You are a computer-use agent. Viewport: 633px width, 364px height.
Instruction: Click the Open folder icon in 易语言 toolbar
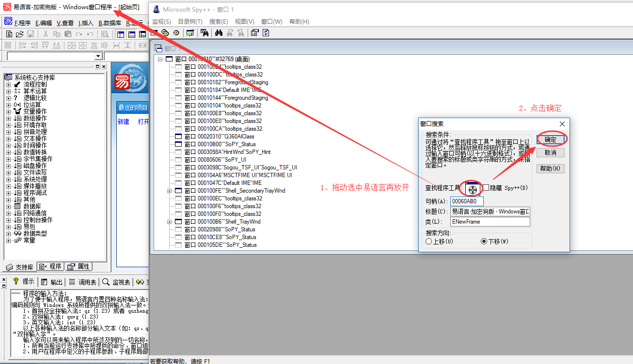pyautogui.click(x=19, y=34)
